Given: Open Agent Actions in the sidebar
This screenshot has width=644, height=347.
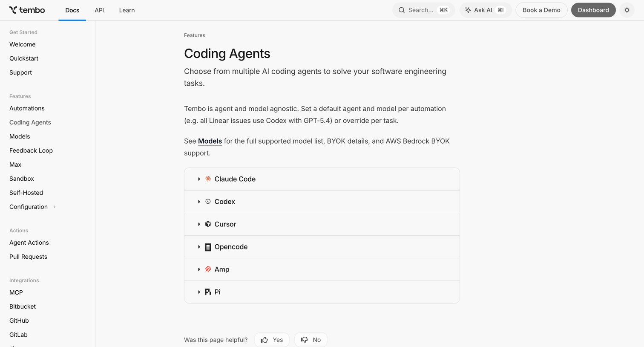Looking at the screenshot, I should coord(29,243).
